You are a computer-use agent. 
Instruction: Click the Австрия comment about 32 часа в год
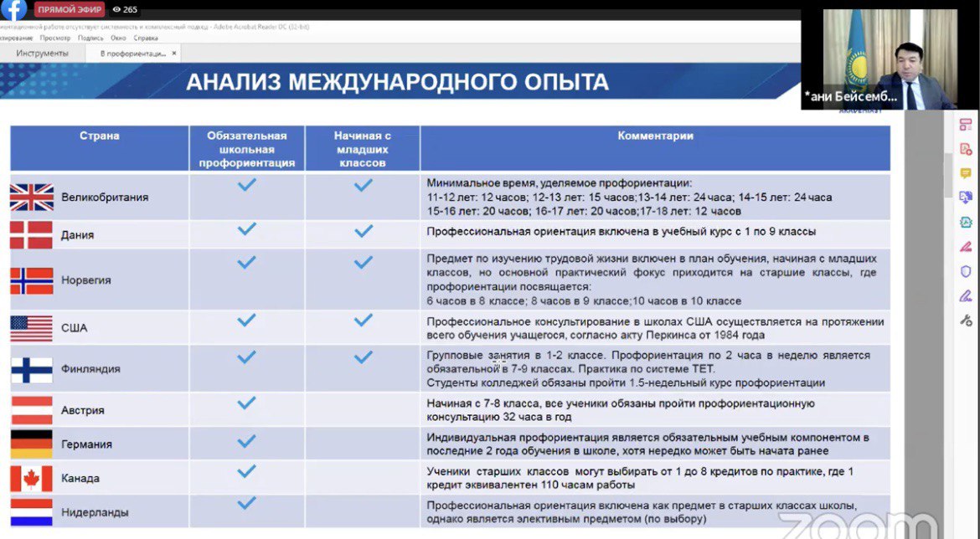coord(621,410)
